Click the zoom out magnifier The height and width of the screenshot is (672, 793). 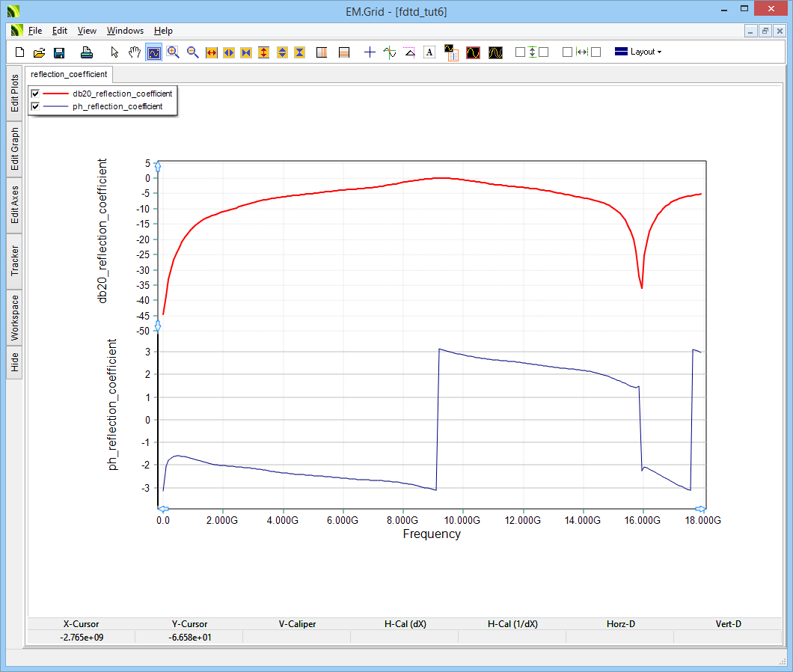(192, 52)
